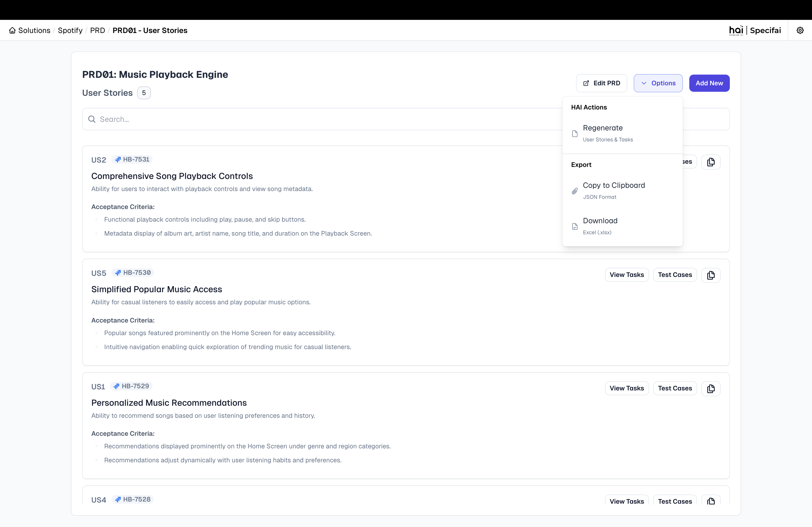Viewport: 812px width, 527px height.
Task: Click the Jira icon next to HB-7528
Action: tap(118, 499)
